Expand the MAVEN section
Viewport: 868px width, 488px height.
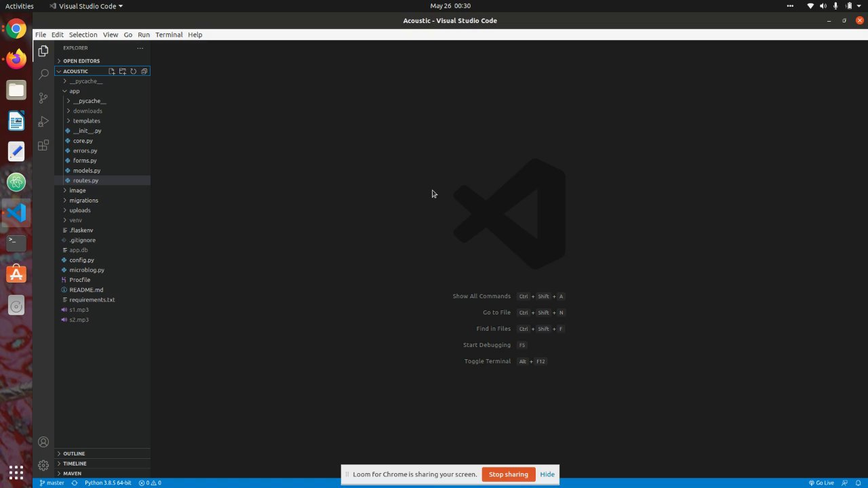point(102,473)
